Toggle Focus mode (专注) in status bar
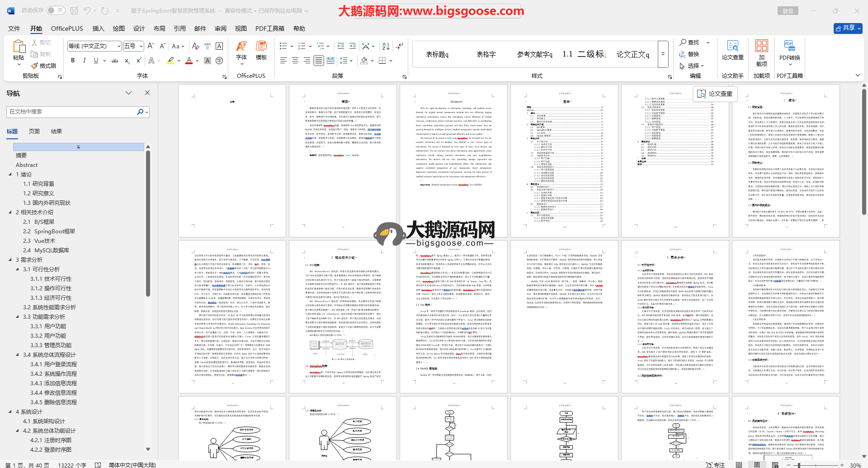 click(x=715, y=465)
